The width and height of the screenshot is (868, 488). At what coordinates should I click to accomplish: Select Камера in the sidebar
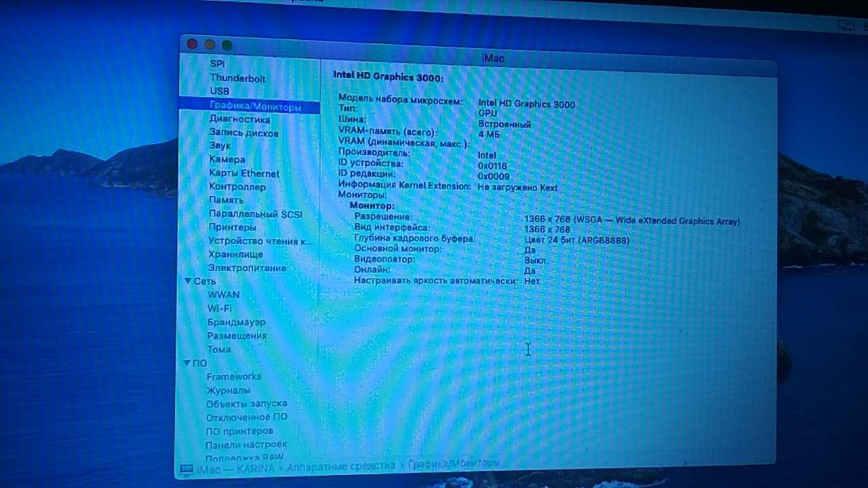(x=227, y=159)
